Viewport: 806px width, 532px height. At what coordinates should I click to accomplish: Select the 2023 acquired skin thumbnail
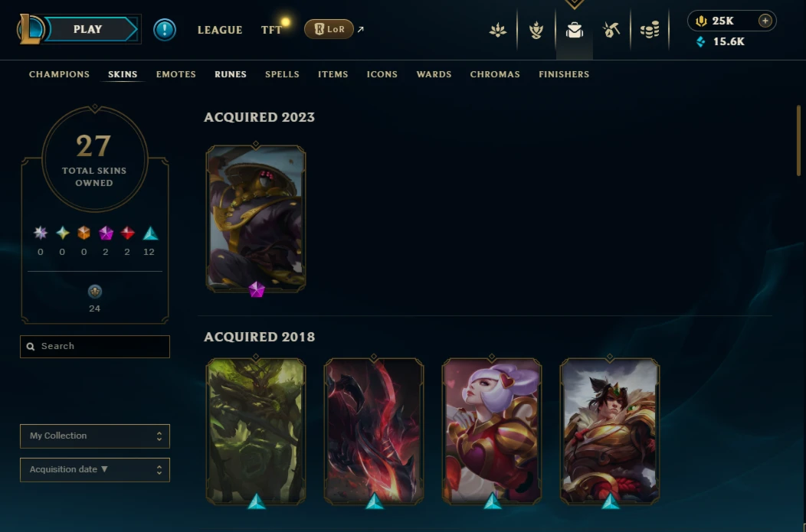click(255, 219)
